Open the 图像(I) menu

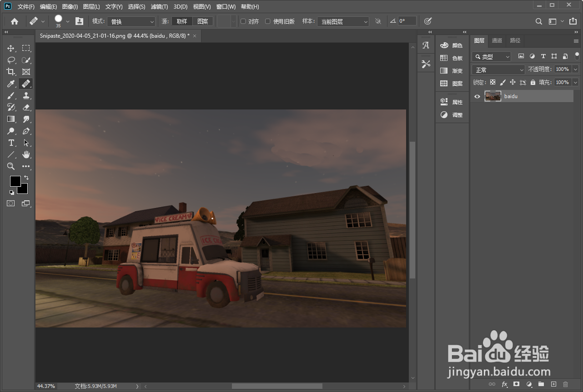pos(70,7)
